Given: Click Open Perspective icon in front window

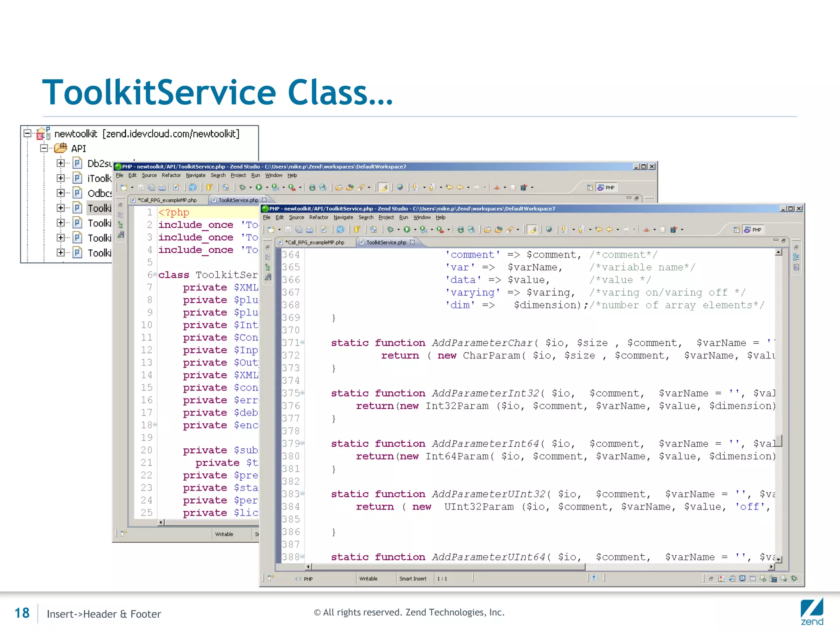Looking at the screenshot, I should pos(737,230).
